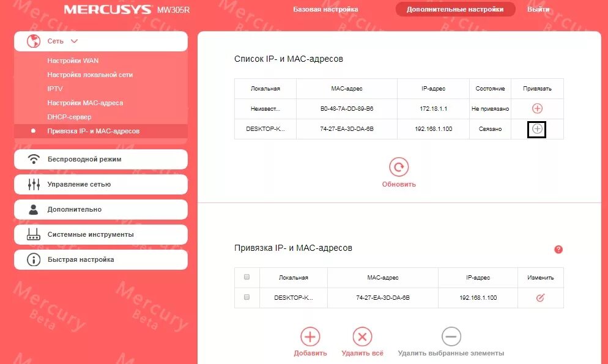
Task: Click 74-27-EA-3D-DA-6B in the upper list
Action: coord(347,128)
